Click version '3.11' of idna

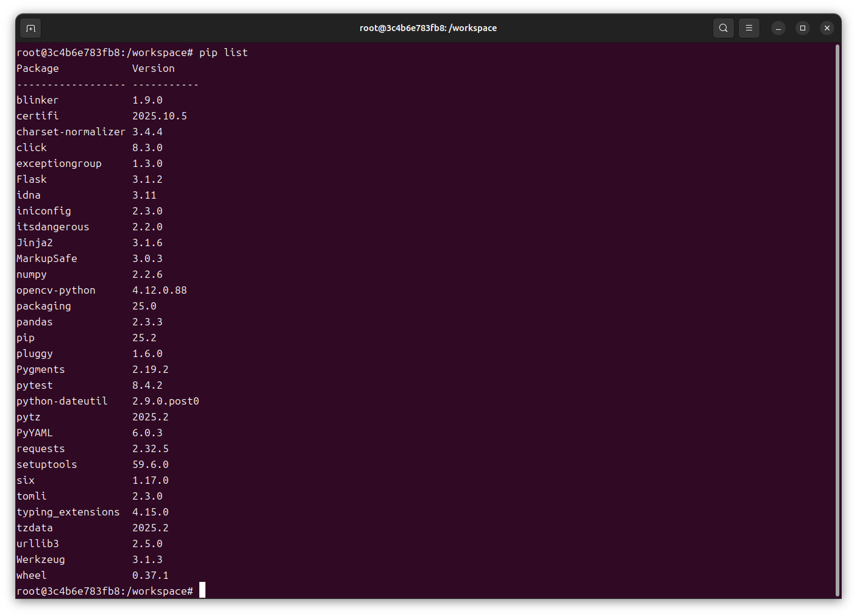click(144, 196)
